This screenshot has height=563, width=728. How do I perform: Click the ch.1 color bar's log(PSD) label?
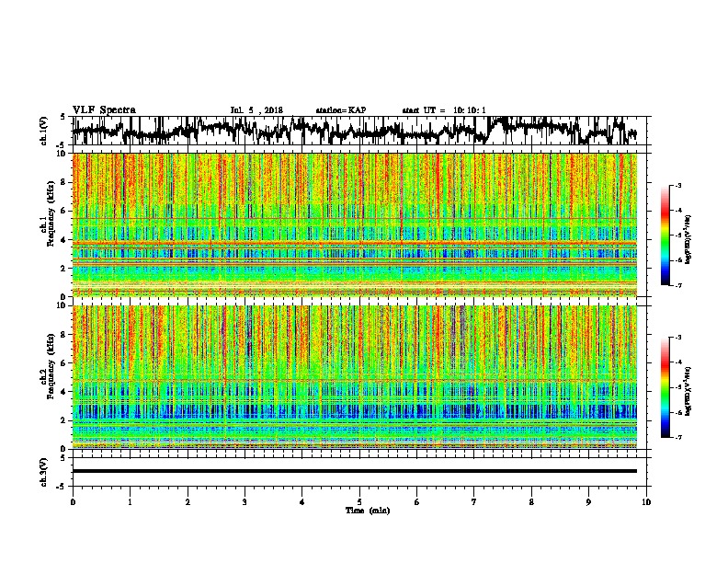coord(688,239)
